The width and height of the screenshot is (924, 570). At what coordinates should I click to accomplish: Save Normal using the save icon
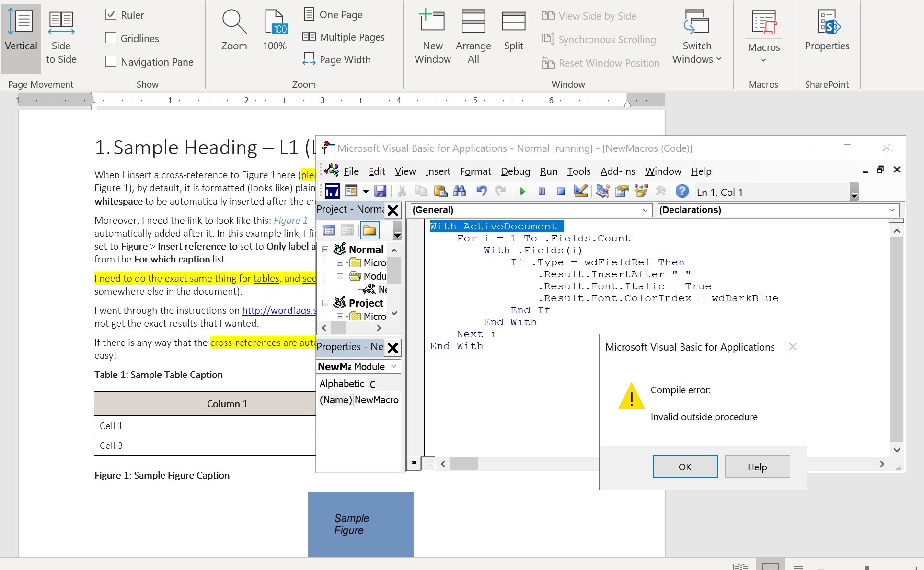pyautogui.click(x=381, y=191)
